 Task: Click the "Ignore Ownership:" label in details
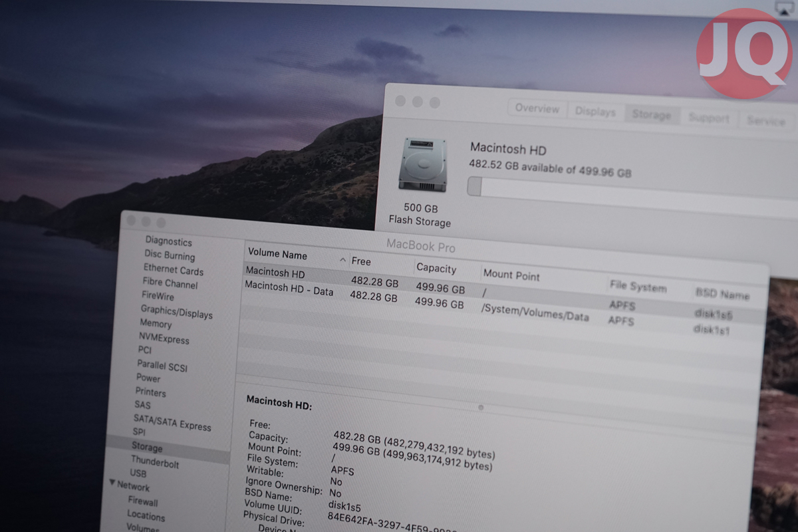pos(284,485)
